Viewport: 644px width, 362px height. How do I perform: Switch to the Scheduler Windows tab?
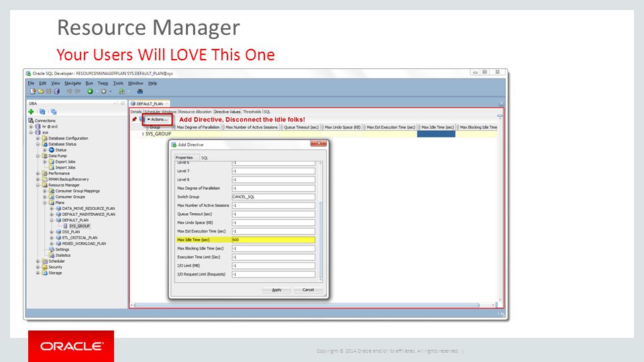(160, 112)
